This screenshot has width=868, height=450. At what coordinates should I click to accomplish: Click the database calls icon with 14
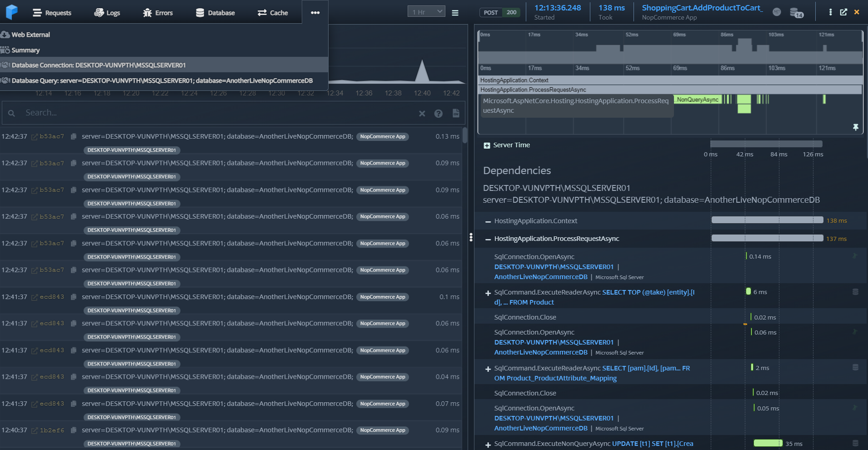(x=796, y=13)
